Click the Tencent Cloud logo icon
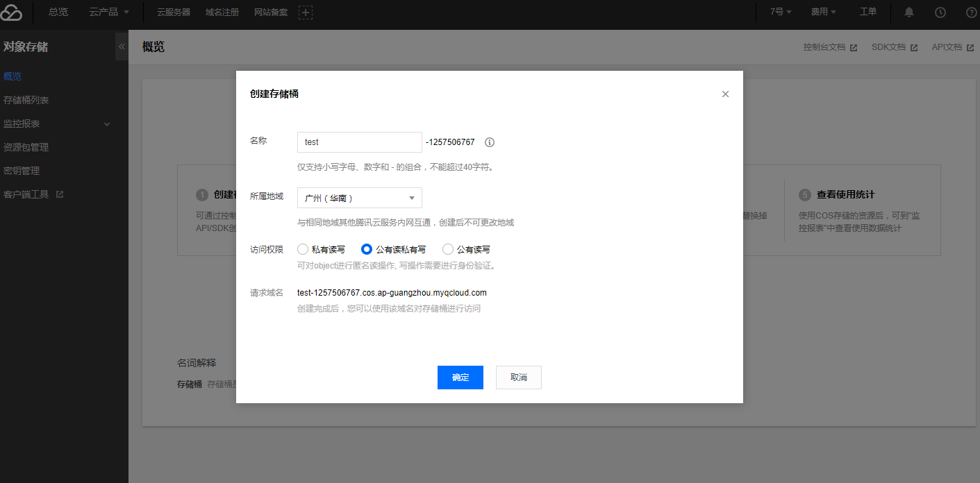The image size is (980, 483). coord(12,12)
